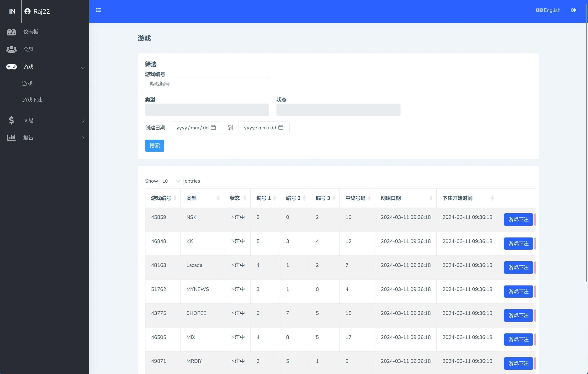Click the dollar sign transactions icon
Image resolution: width=588 pixels, height=374 pixels.
point(11,120)
